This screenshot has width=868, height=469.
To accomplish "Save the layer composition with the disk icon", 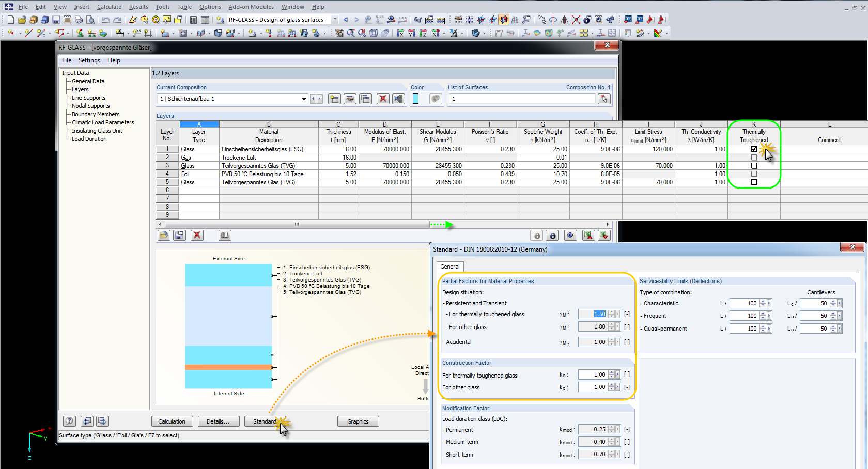I will click(x=179, y=235).
